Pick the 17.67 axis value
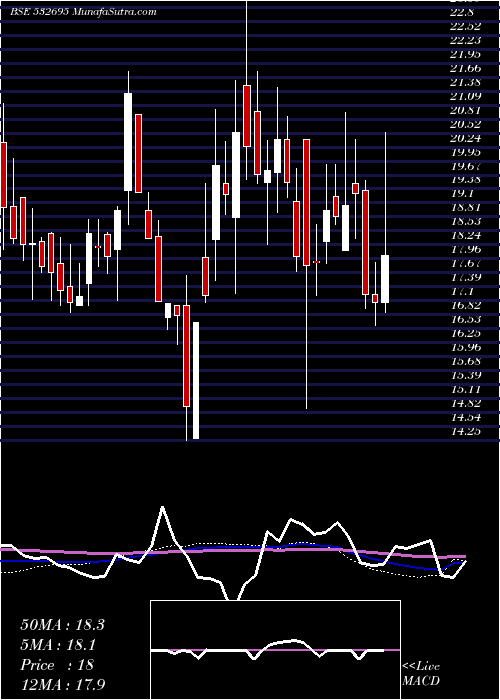Image resolution: width=500 pixels, height=700 pixels. pyautogui.click(x=466, y=263)
